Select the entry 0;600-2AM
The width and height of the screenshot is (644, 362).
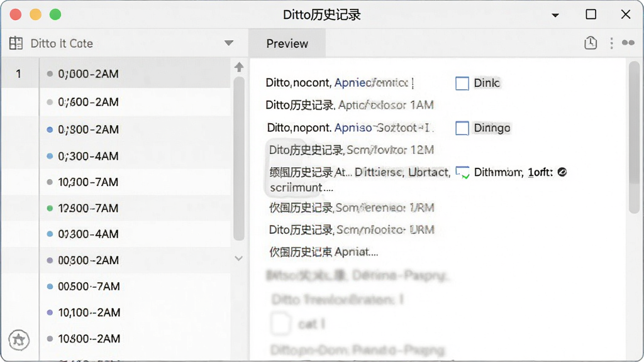pos(135,102)
